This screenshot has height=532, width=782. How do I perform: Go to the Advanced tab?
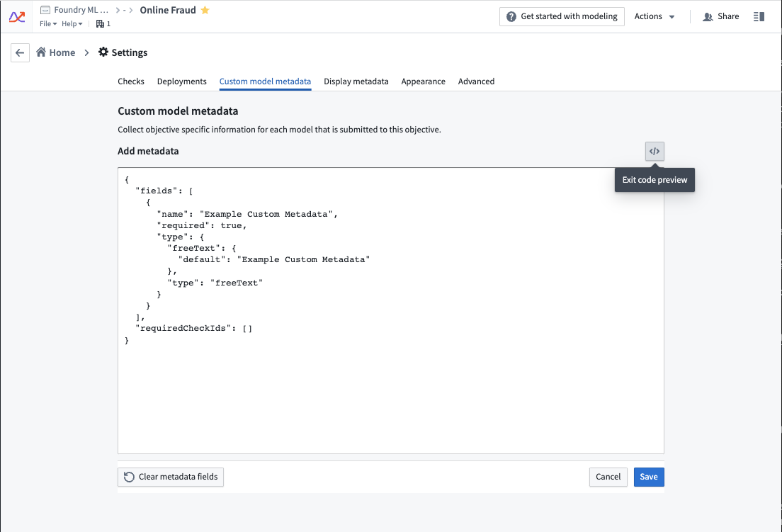(476, 81)
